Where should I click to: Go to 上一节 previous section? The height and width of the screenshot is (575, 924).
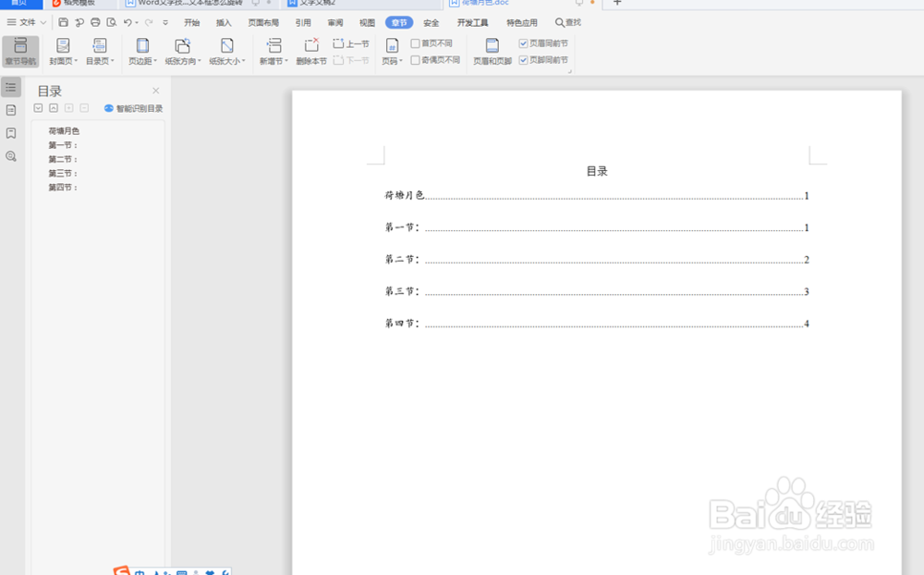click(x=351, y=43)
